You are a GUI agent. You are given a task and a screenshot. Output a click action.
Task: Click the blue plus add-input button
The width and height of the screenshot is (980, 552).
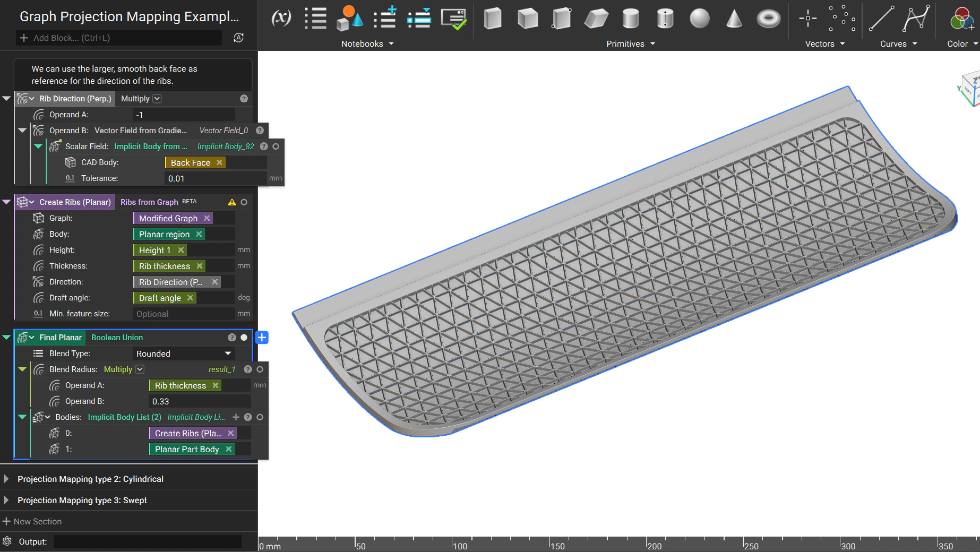262,338
